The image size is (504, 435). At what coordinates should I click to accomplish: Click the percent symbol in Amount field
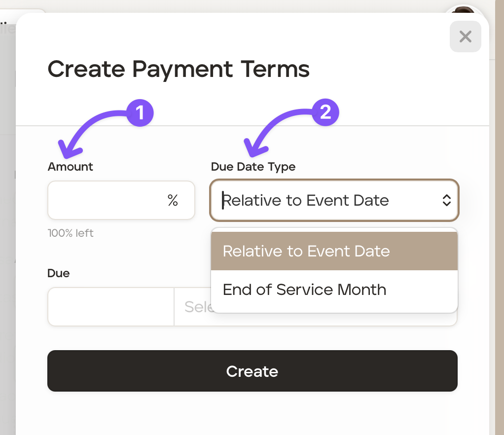tap(173, 200)
